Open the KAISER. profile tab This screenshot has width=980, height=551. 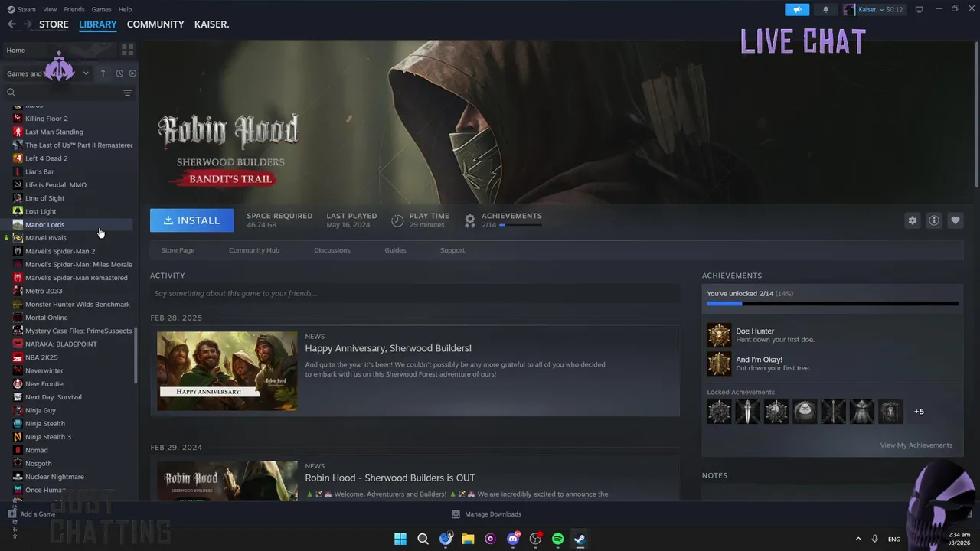click(211, 24)
